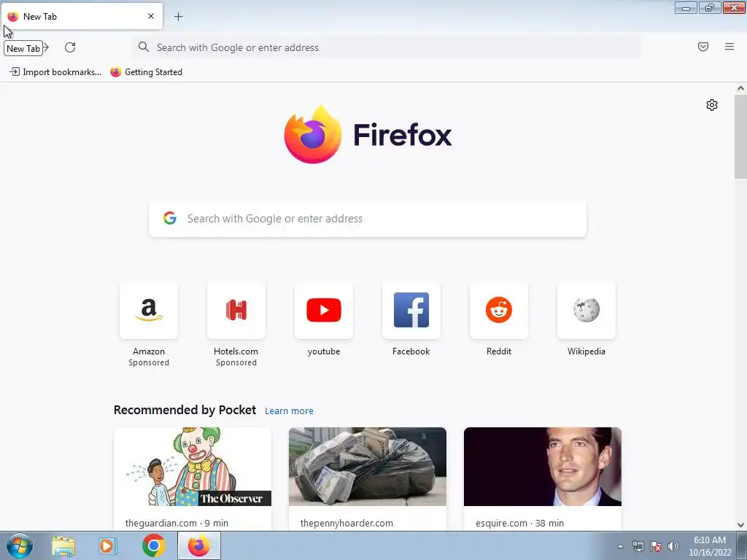Select the New Tab tab
The image size is (747, 560).
[82, 16]
